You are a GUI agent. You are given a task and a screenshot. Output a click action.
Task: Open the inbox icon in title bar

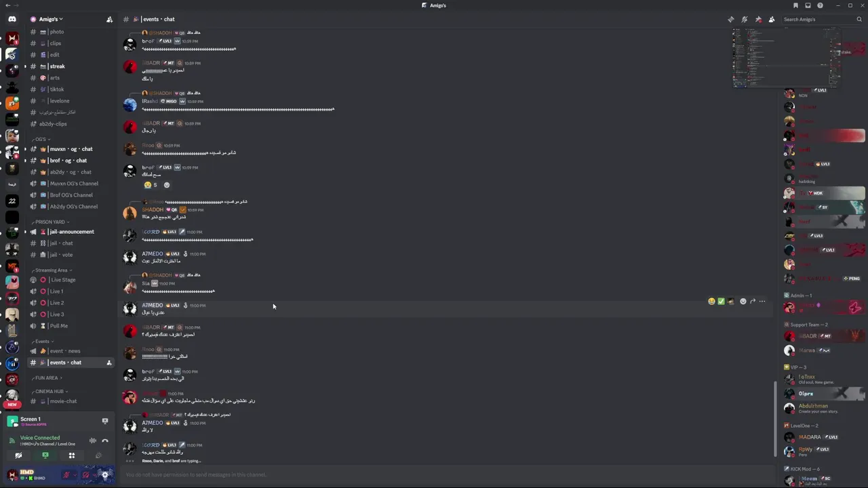click(808, 5)
